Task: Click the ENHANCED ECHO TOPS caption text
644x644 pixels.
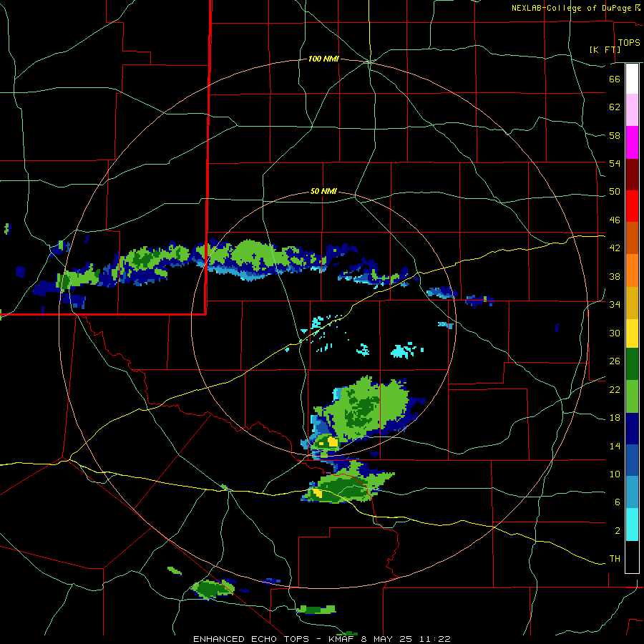Action: point(250,639)
